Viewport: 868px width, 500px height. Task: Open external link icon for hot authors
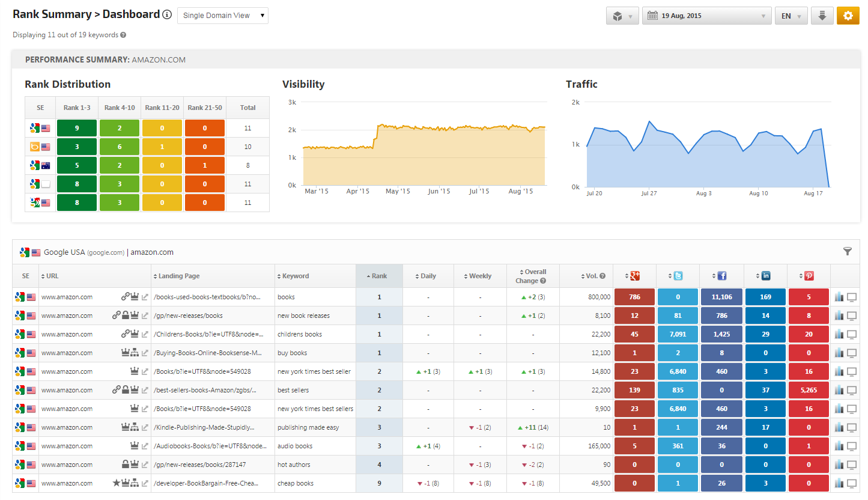pos(145,465)
